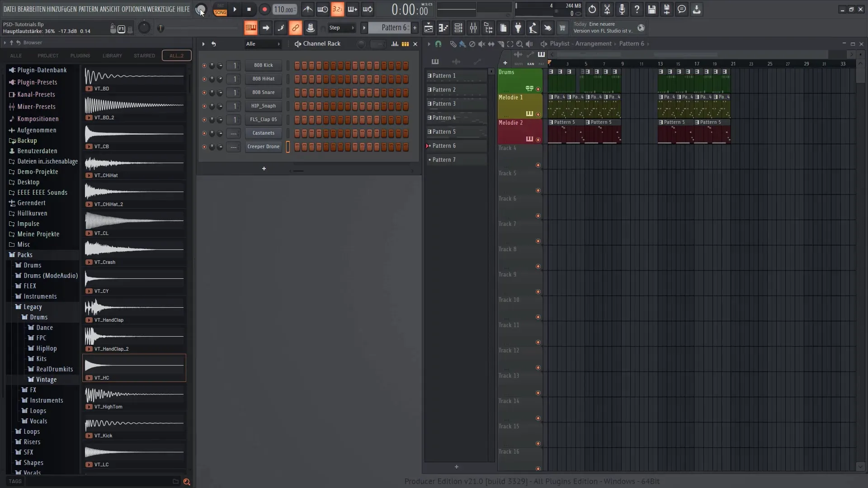Select the playlist pencil draw tool
Image resolution: width=868 pixels, height=488 pixels.
pos(453,44)
